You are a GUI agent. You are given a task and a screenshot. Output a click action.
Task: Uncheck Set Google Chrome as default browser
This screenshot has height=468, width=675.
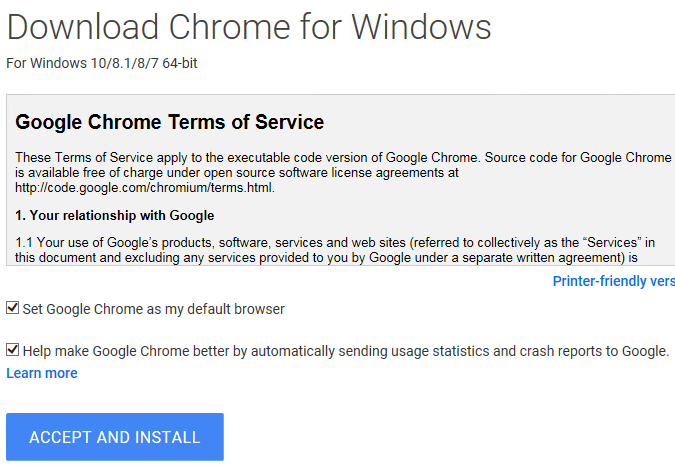[13, 309]
